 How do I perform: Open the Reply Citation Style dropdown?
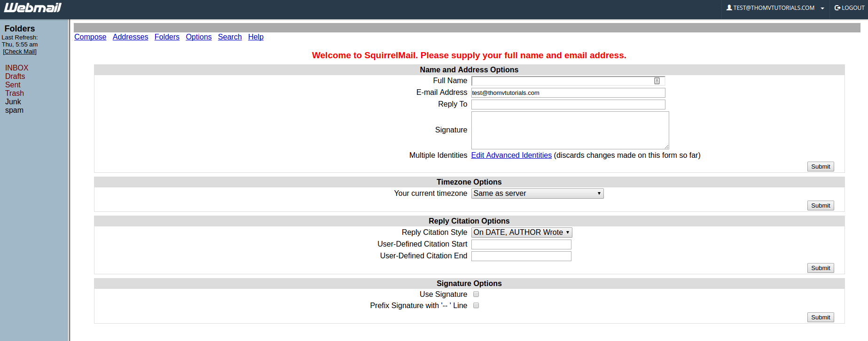(x=522, y=232)
